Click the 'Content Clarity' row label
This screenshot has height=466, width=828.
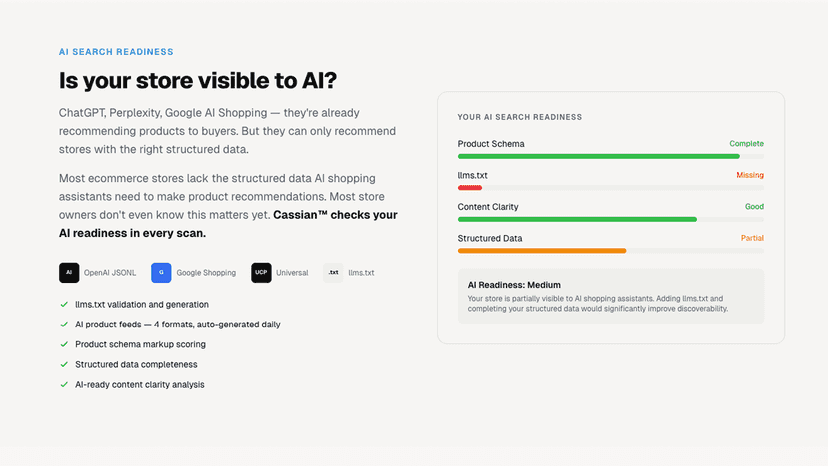(x=488, y=207)
